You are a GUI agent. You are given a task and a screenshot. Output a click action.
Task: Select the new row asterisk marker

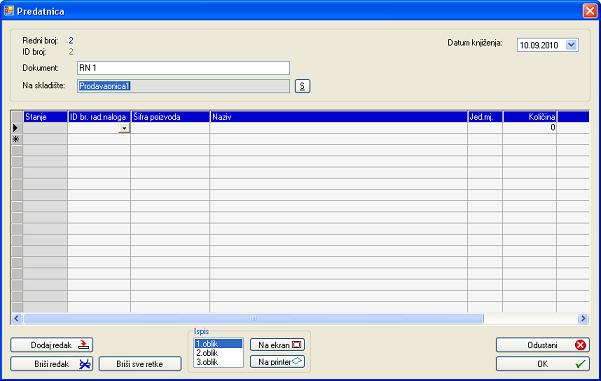click(16, 139)
